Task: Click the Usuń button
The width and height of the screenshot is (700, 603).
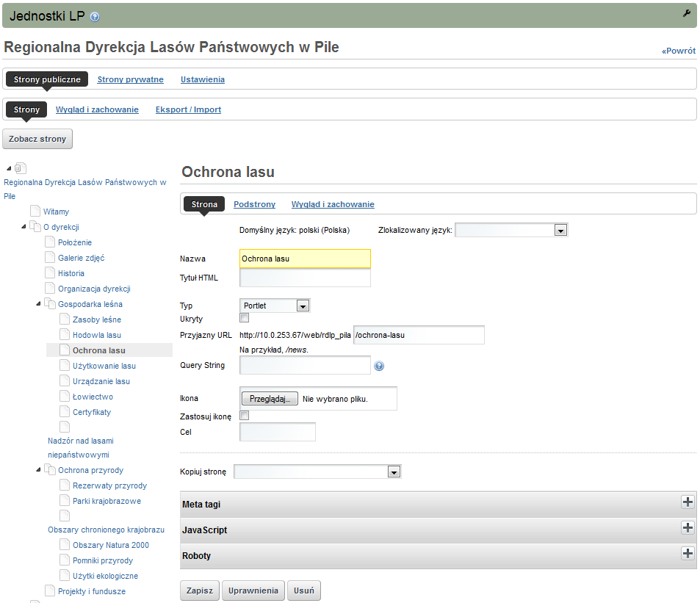Action: (304, 591)
